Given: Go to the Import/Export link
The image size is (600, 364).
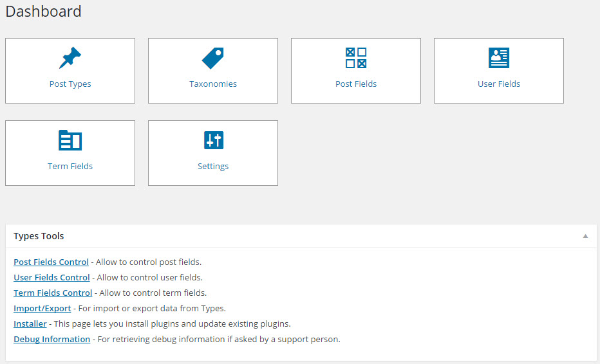Looking at the screenshot, I should (x=42, y=308).
